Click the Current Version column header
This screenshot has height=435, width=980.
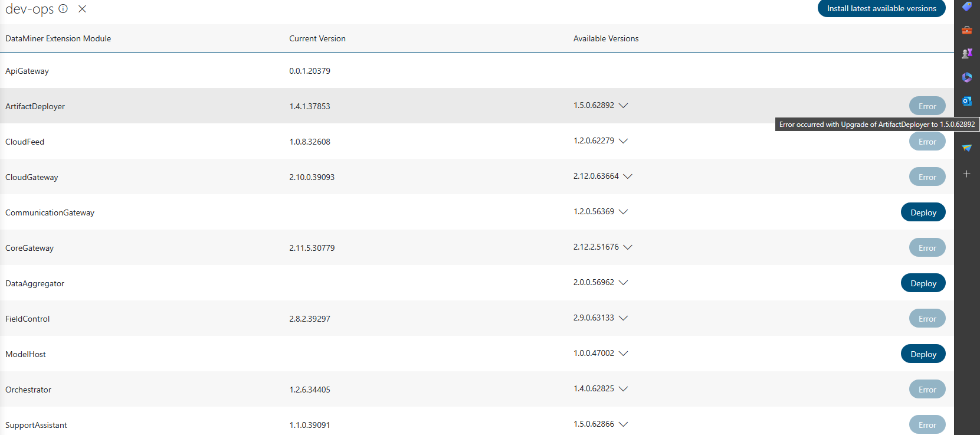point(317,38)
